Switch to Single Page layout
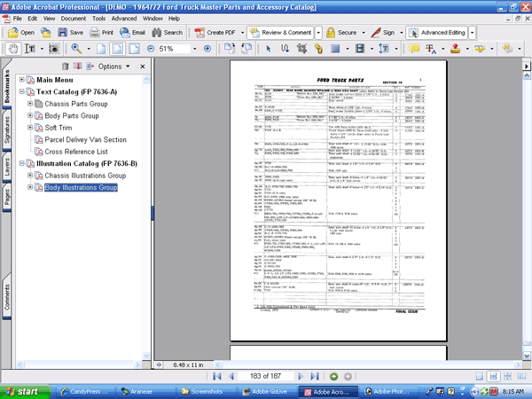The image size is (532, 399). coord(480,376)
